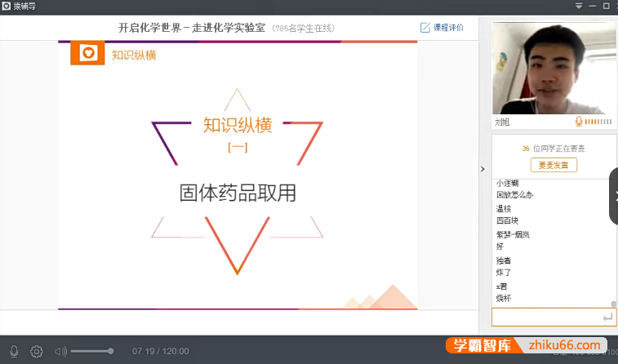Click the volume slider handle

pyautogui.click(x=111, y=351)
